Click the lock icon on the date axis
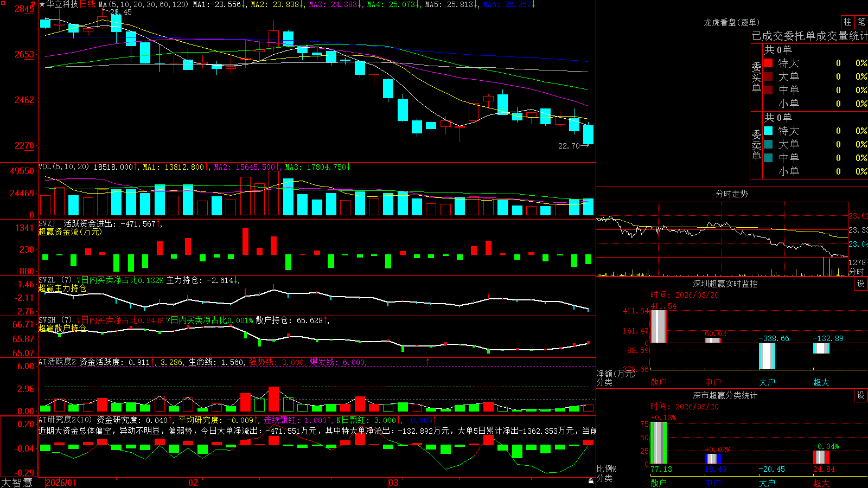Image resolution: width=868 pixels, height=488 pixels. pos(591,481)
